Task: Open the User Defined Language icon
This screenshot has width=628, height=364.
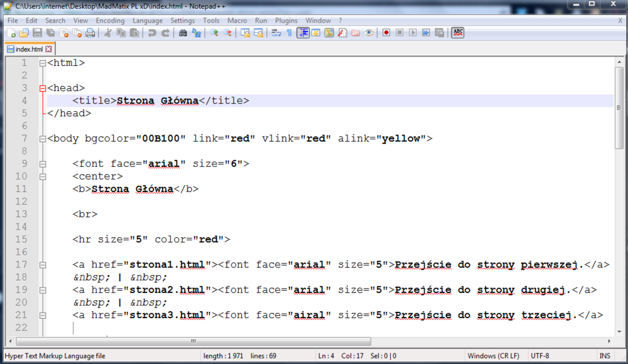Action: click(316, 33)
